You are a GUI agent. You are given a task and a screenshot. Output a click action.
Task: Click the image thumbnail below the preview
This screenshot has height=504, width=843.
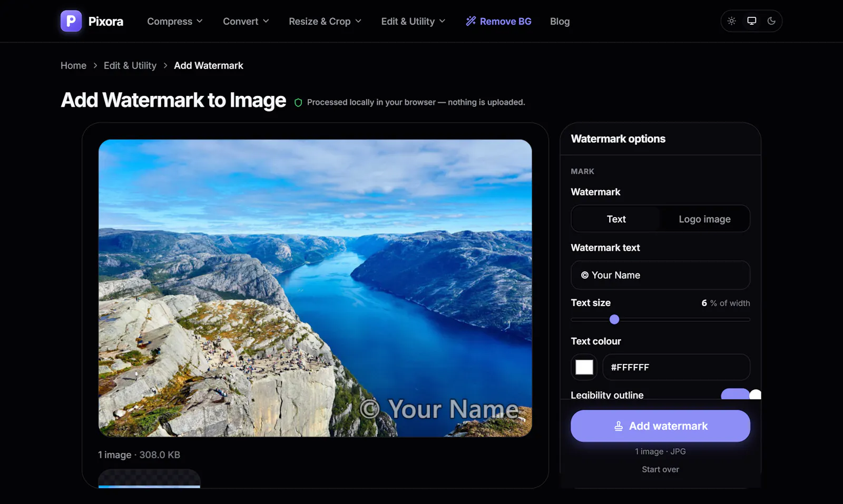[x=149, y=479]
